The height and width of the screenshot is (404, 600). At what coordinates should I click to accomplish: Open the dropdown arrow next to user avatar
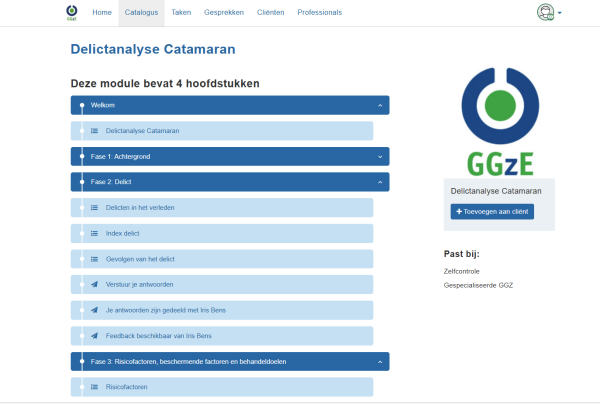click(x=560, y=13)
